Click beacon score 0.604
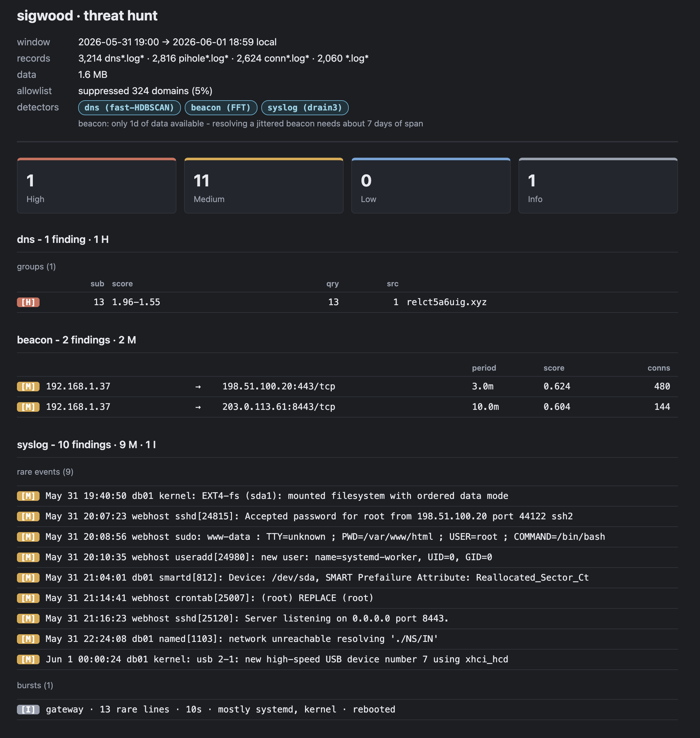Screen dimensions: 700x738 click(557, 407)
